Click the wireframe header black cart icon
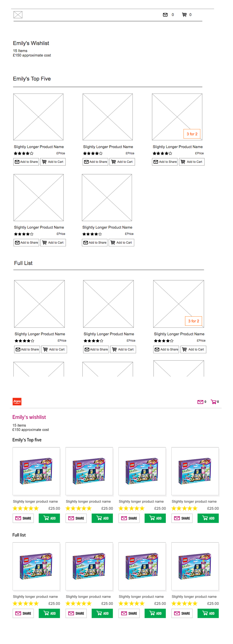Screen dimensions: 233x644 (x=184, y=15)
